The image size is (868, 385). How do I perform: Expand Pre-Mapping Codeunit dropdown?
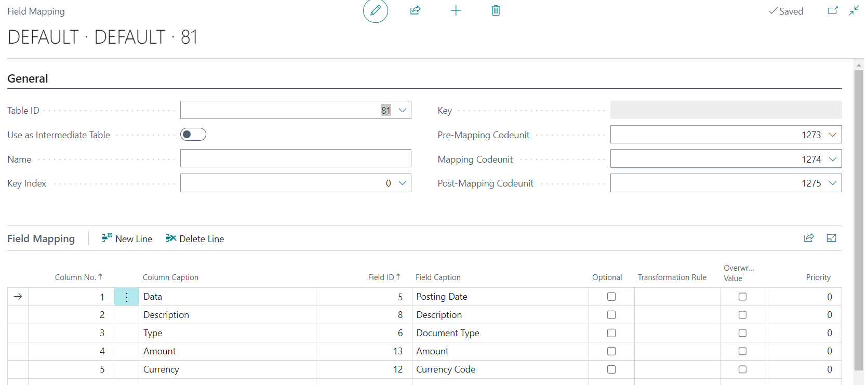(x=833, y=135)
